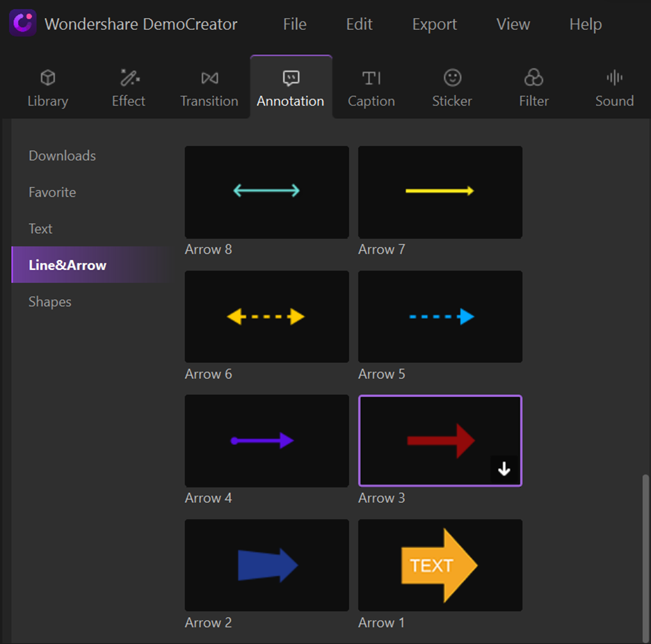
Task: Open the Export menu
Action: tap(435, 24)
